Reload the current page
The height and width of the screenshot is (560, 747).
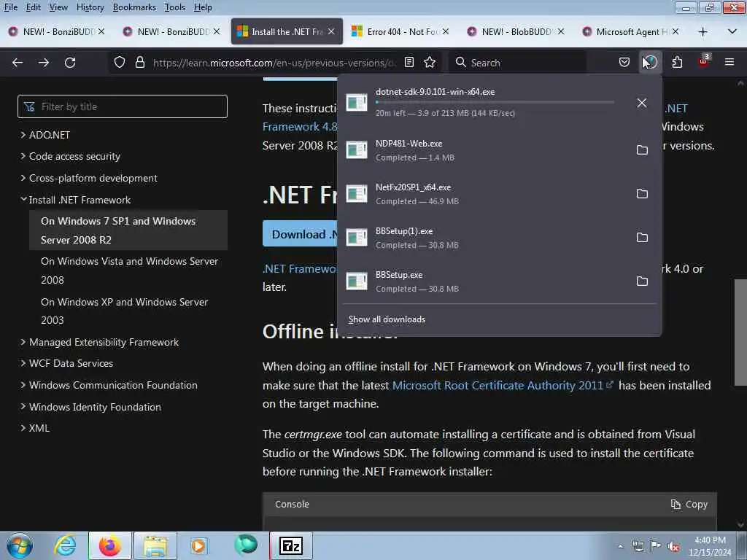click(70, 63)
